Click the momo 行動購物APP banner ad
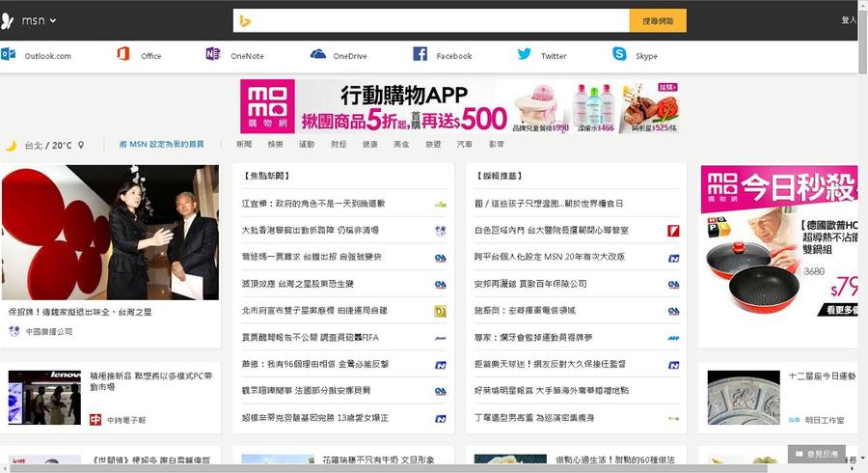This screenshot has width=868, height=473. [x=460, y=106]
